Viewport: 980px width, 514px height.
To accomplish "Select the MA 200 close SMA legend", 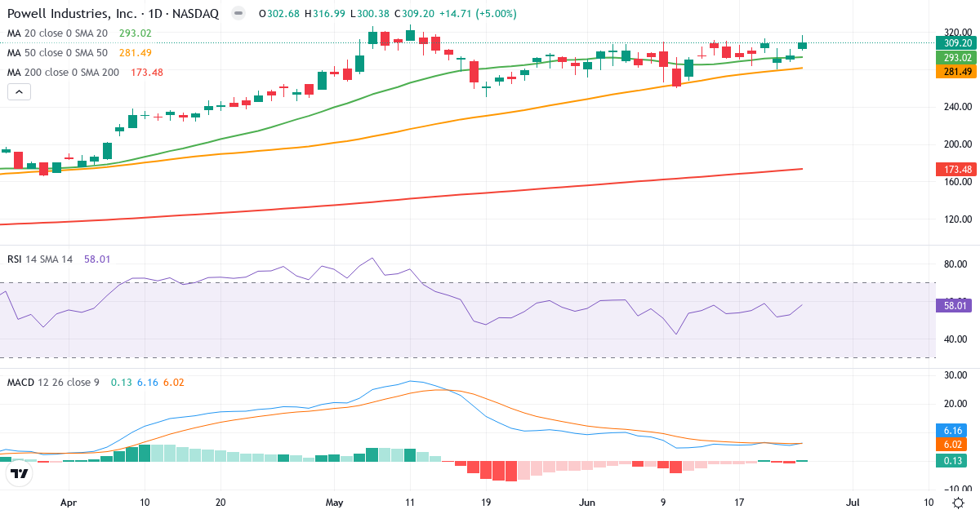I will (65, 73).
